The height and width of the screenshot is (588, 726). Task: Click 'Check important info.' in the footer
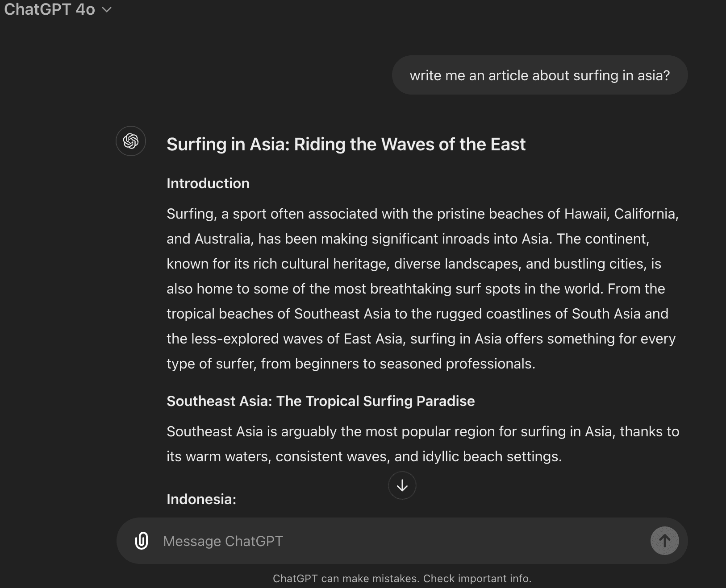[477, 579]
